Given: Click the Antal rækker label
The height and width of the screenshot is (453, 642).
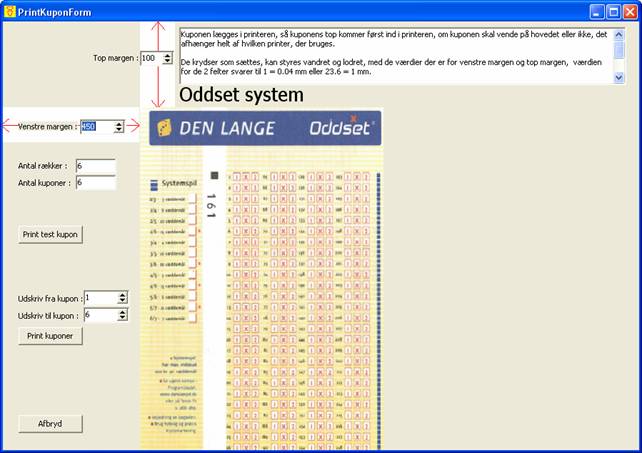Looking at the screenshot, I should pyautogui.click(x=43, y=166).
